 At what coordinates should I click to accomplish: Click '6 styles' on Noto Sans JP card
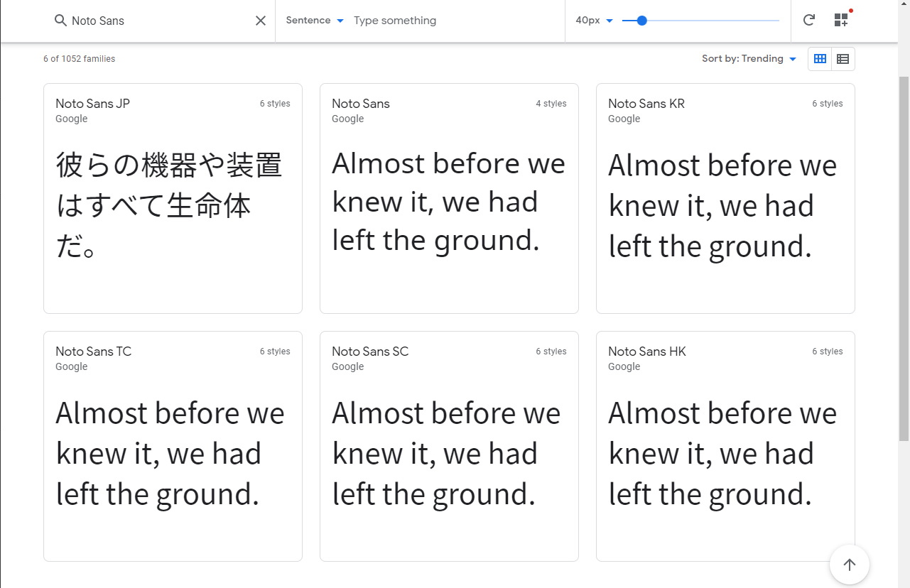pyautogui.click(x=275, y=104)
